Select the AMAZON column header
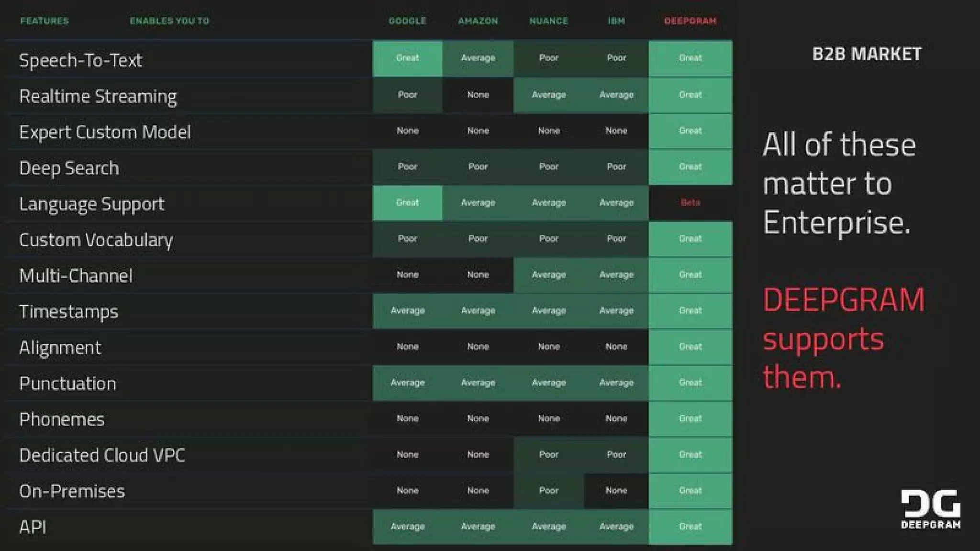Image resolution: width=980 pixels, height=551 pixels. [478, 21]
